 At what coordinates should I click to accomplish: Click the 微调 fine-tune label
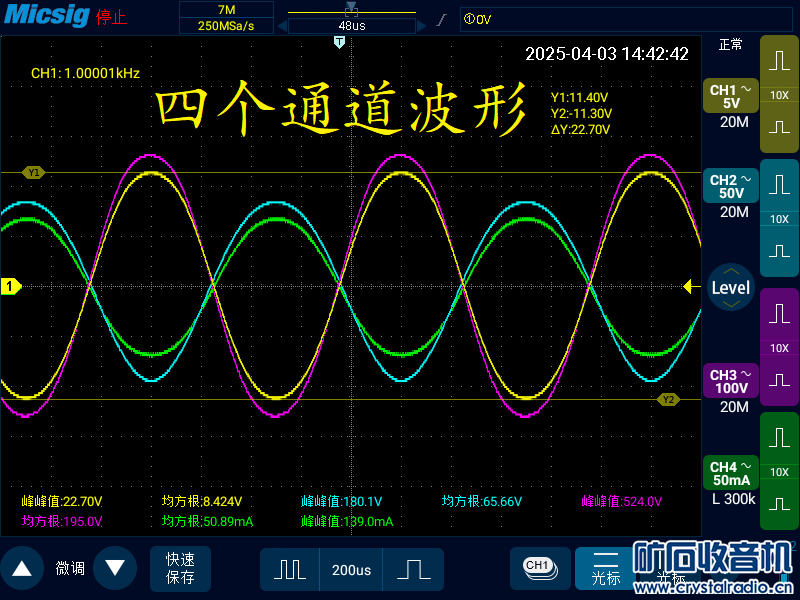coord(69,568)
